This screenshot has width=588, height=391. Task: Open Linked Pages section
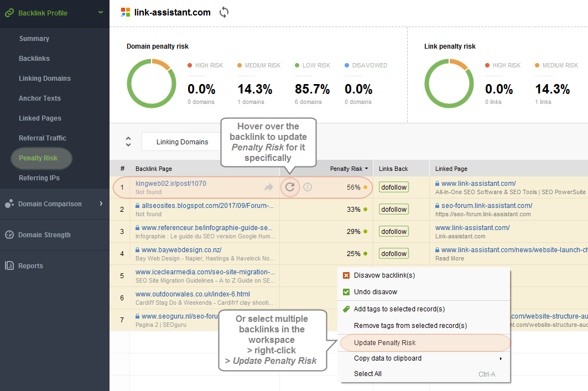pos(40,118)
